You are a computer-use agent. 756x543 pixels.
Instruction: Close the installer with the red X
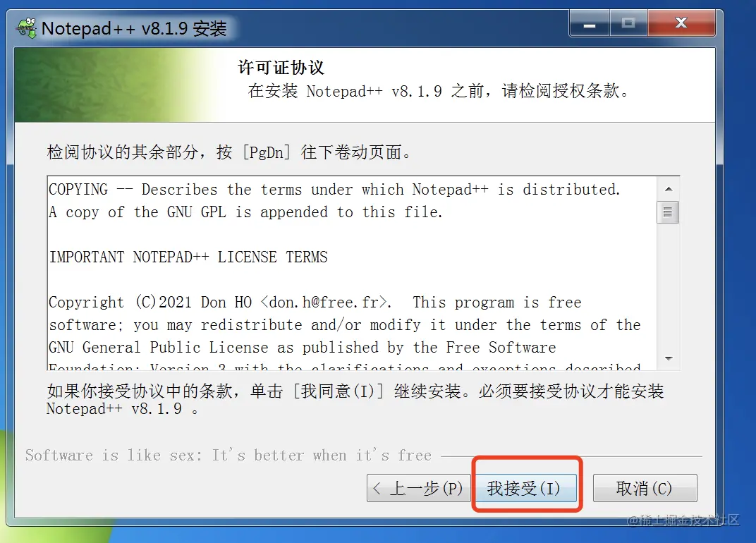681,23
